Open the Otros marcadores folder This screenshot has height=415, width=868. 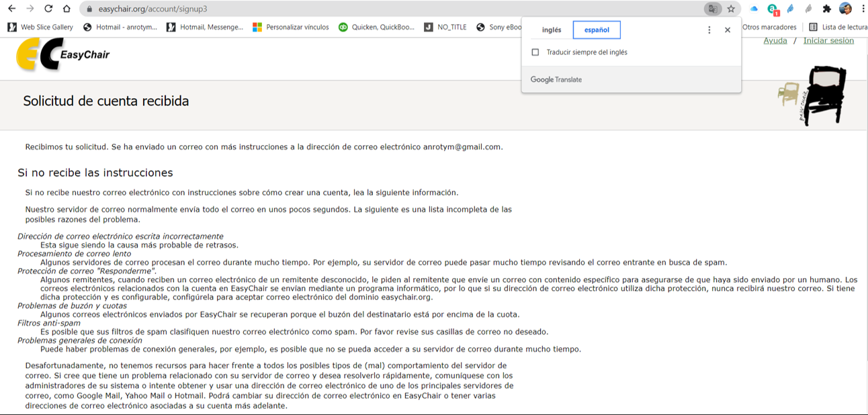click(769, 27)
